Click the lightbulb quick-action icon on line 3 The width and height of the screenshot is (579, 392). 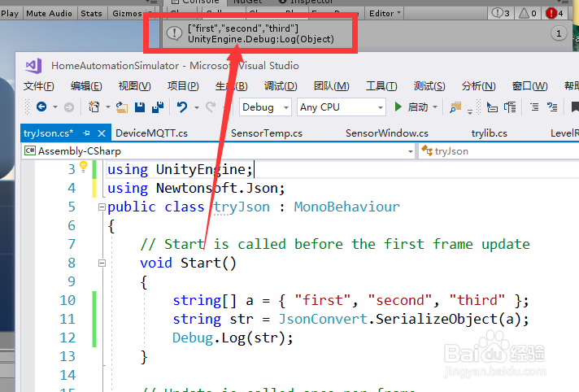tap(84, 167)
